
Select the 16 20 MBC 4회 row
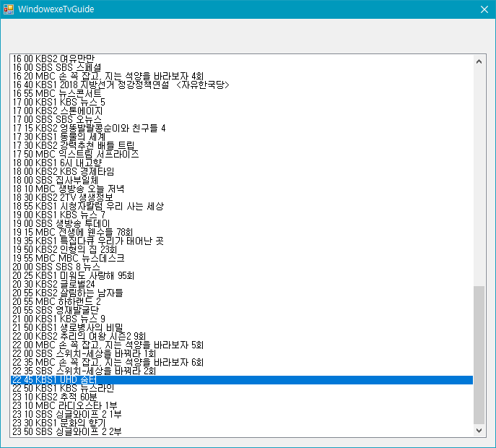point(242,77)
